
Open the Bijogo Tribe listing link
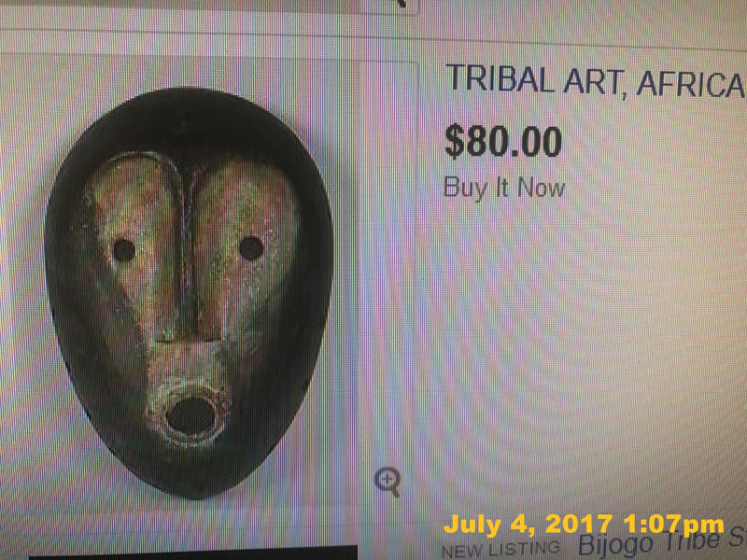[662, 543]
